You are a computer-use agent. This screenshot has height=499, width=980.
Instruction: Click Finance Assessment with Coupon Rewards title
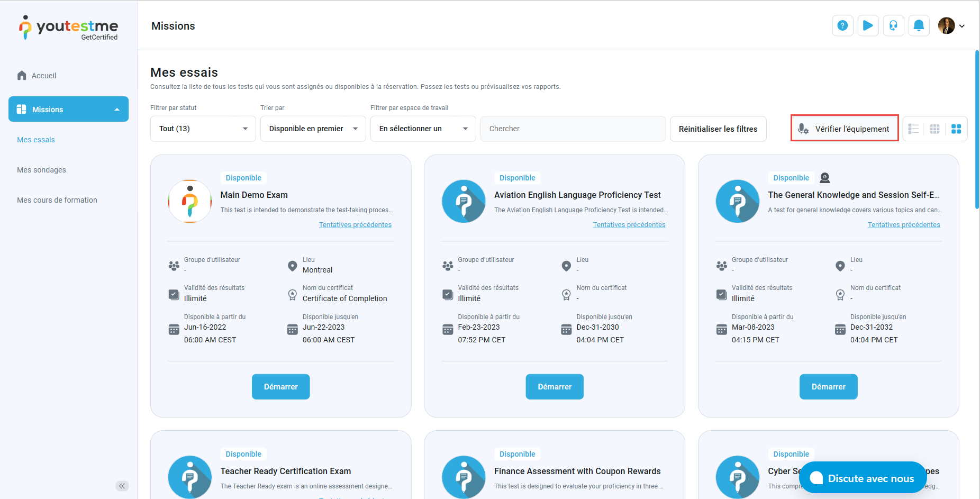point(577,471)
